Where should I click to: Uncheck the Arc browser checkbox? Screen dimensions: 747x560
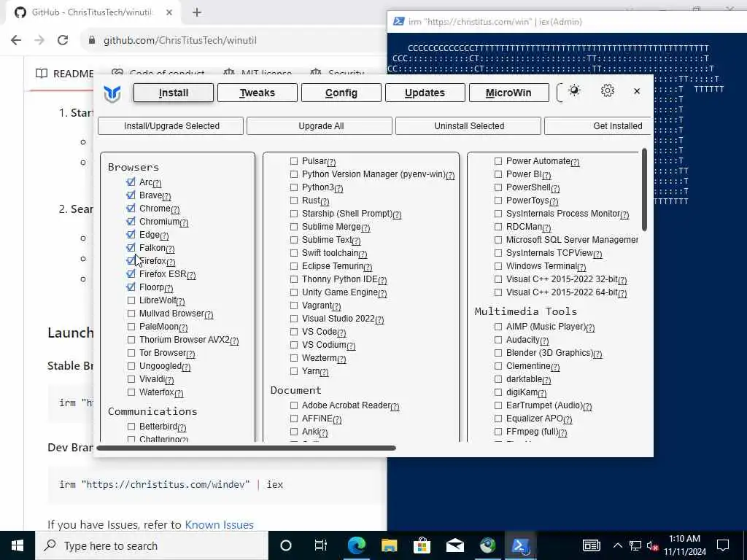pos(131,182)
